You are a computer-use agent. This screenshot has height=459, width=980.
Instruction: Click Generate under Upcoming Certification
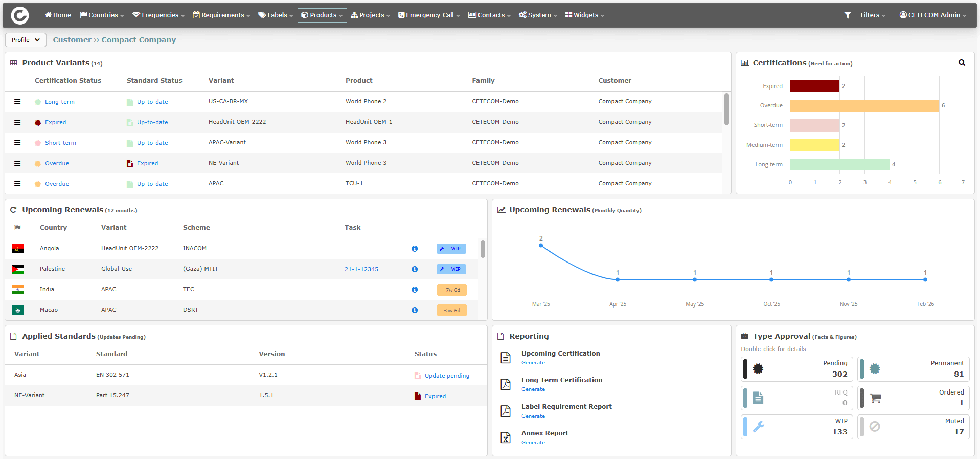[533, 363]
